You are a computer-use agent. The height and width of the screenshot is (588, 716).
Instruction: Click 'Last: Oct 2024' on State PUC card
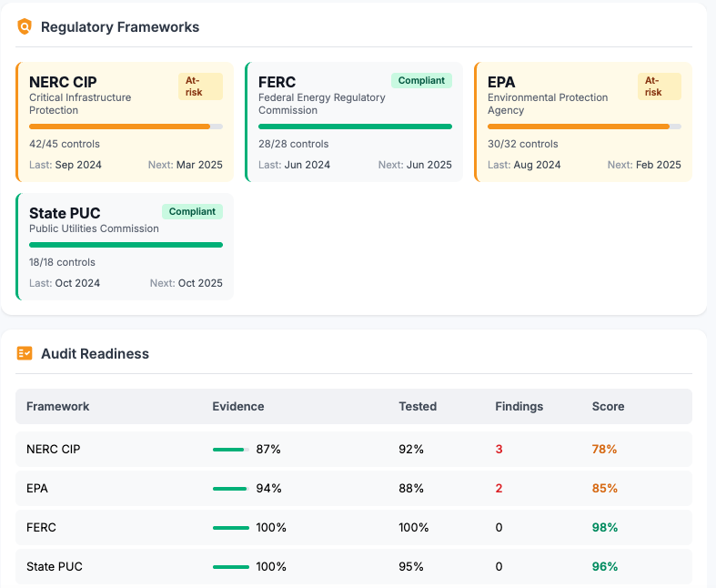[x=65, y=283]
